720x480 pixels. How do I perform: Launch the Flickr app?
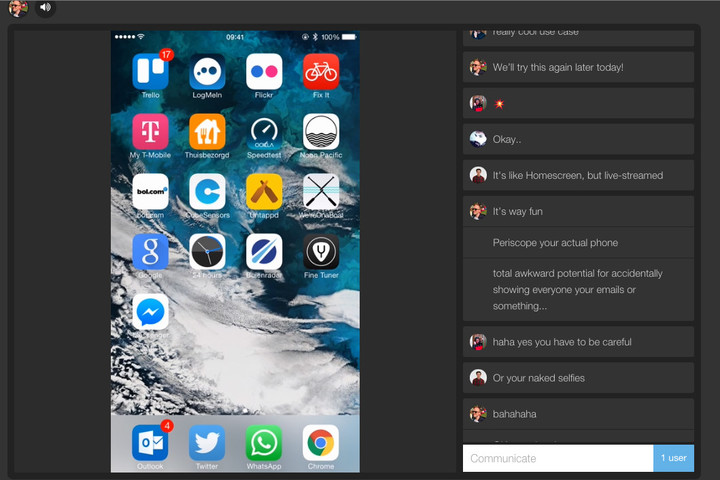pyautogui.click(x=264, y=72)
